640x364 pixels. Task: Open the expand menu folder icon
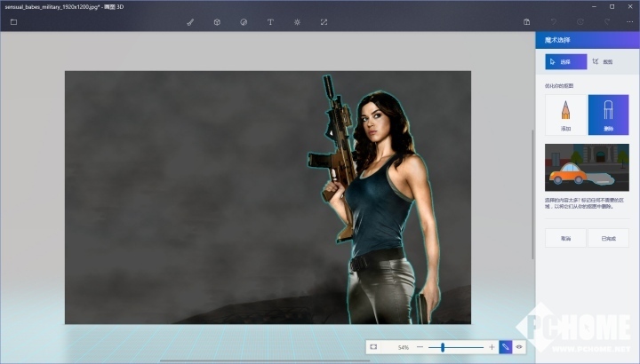pos(13,22)
